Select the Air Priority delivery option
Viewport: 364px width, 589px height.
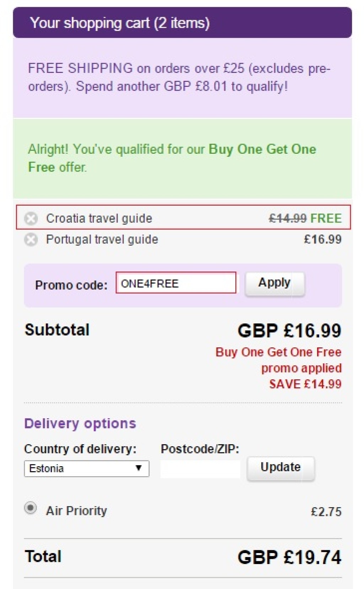coord(31,508)
